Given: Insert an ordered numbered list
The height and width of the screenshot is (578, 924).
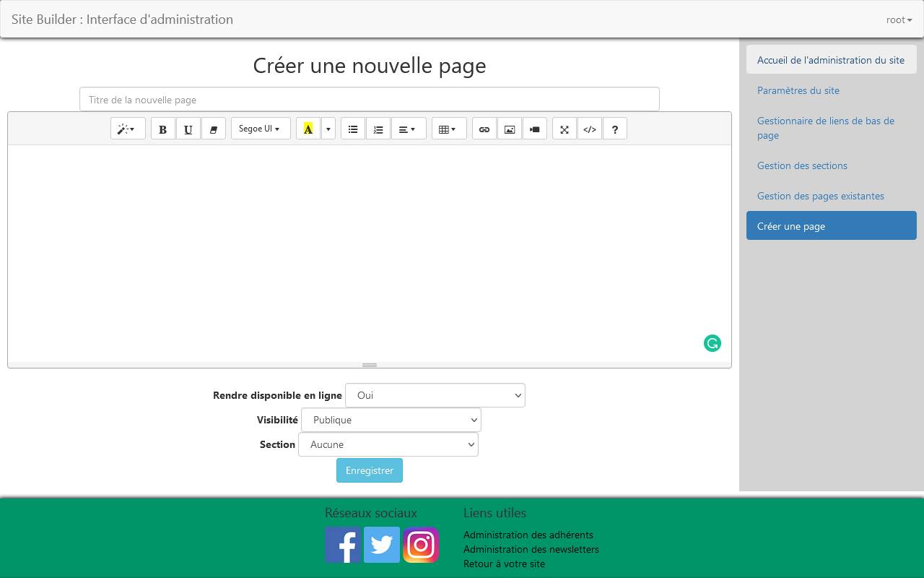Looking at the screenshot, I should pyautogui.click(x=378, y=129).
